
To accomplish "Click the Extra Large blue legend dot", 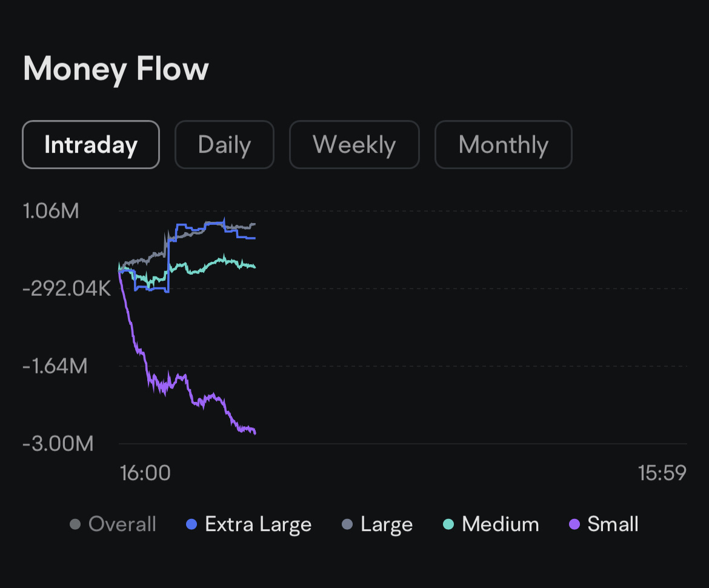I will point(191,524).
